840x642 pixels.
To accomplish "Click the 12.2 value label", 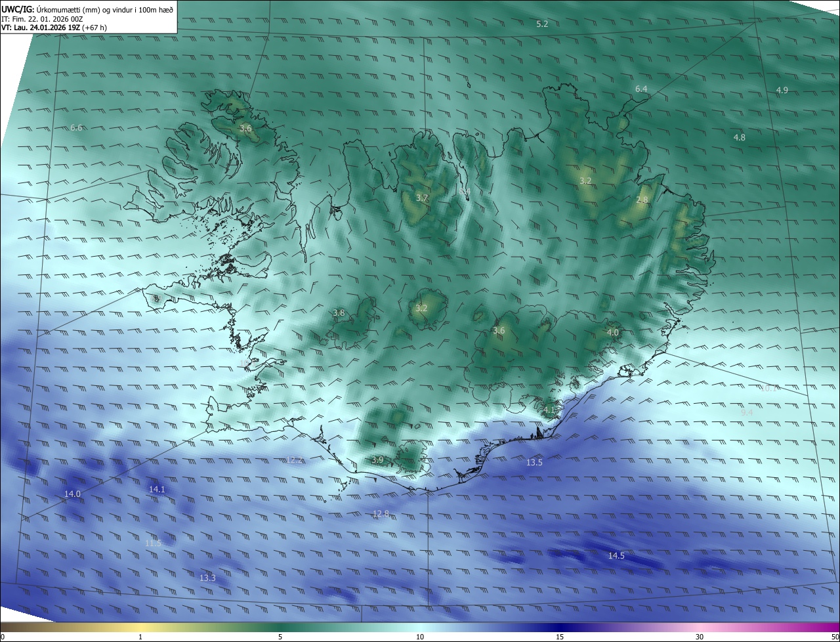I will 295,460.
